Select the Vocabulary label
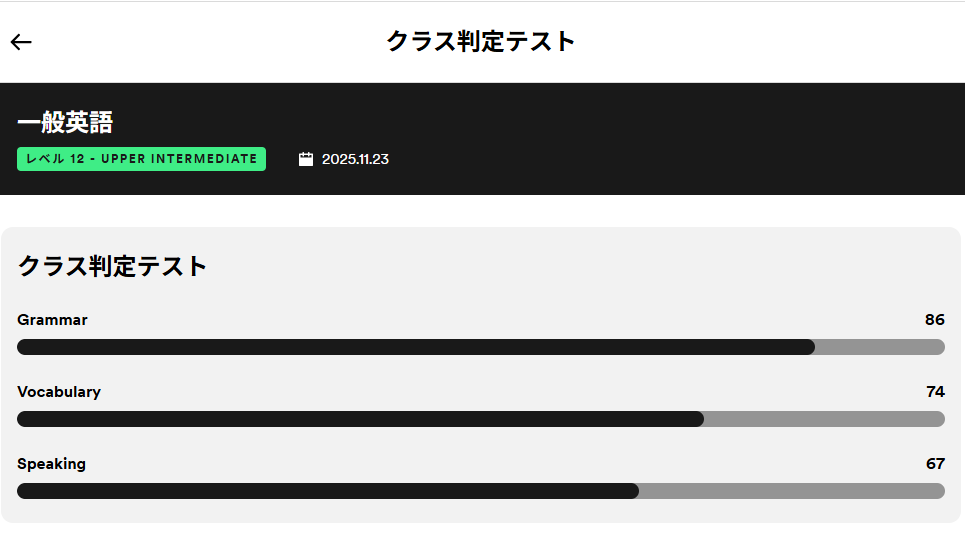Image resolution: width=965 pixels, height=546 pixels. click(x=59, y=392)
